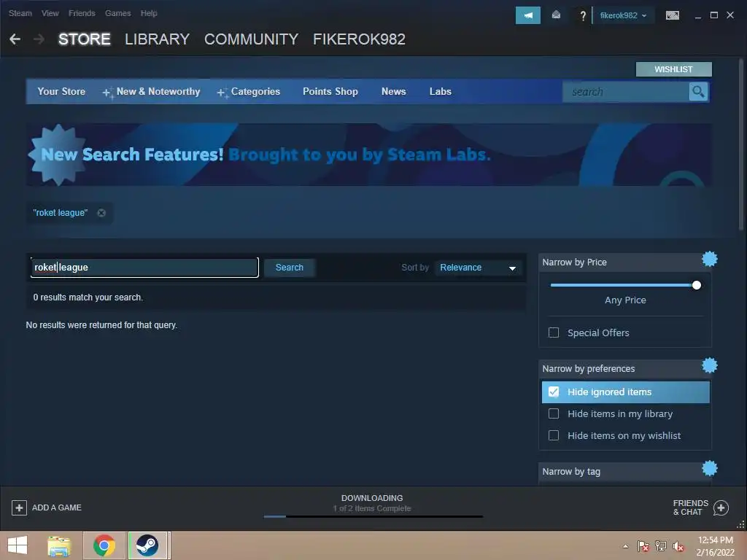The image size is (747, 560).
Task: Open File Explorer from taskbar
Action: [x=59, y=545]
